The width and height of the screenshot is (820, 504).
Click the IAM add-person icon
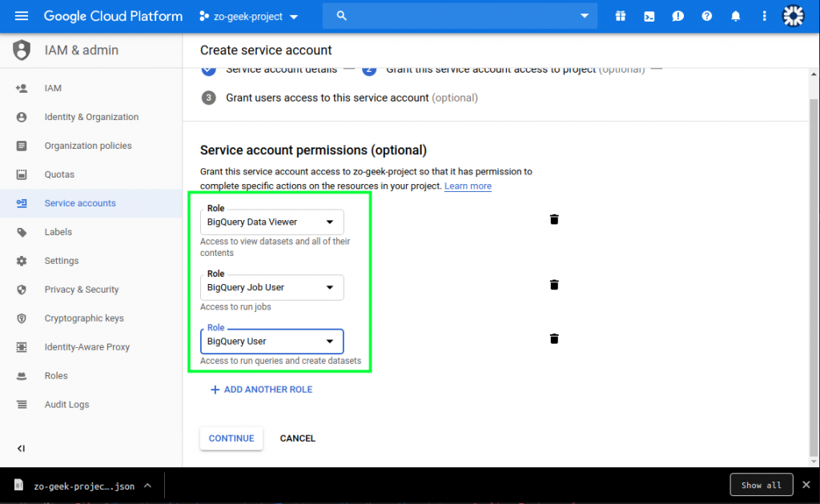(x=22, y=88)
